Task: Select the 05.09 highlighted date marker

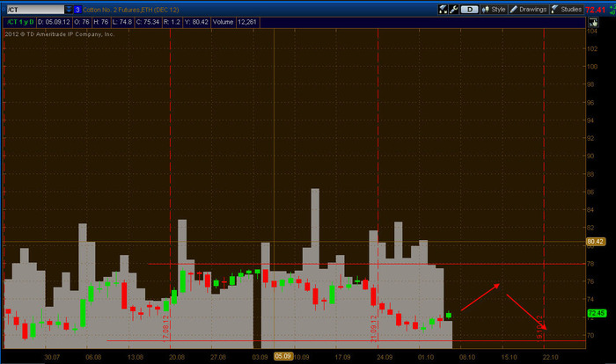Action: click(x=282, y=356)
